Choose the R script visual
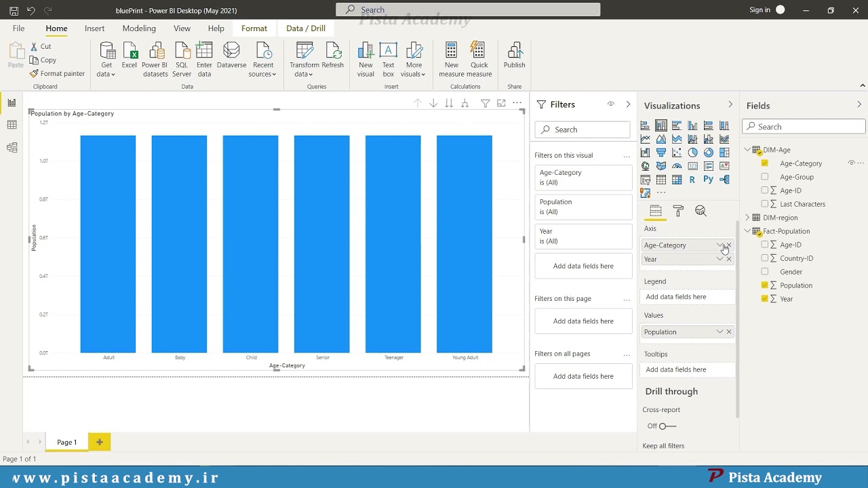The image size is (868, 488). click(692, 180)
